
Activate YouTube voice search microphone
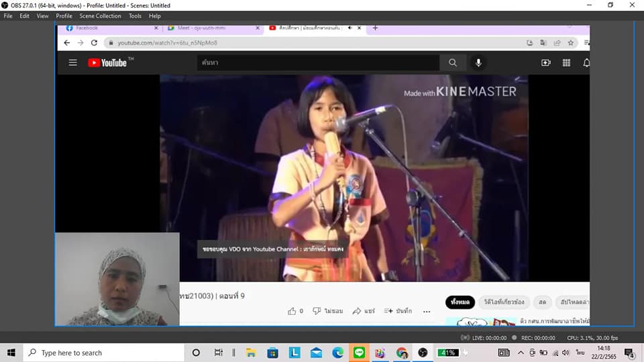[x=478, y=62]
